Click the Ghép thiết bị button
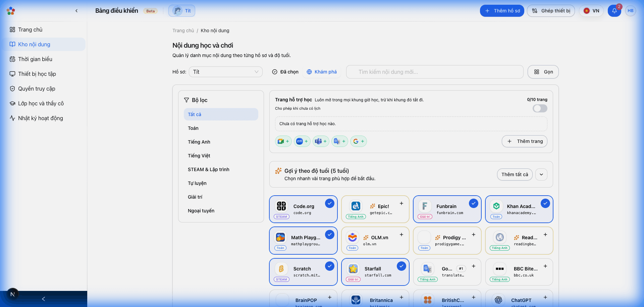Viewport: 644px width, 307px height. 551,11
